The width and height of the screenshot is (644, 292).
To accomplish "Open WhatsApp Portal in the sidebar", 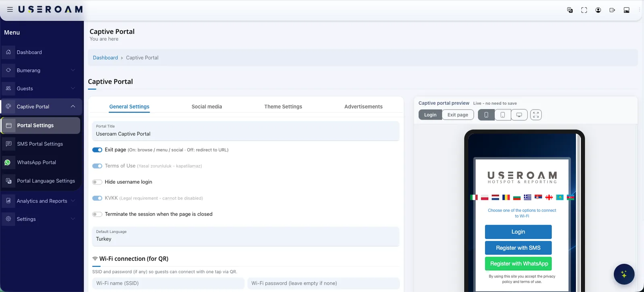I will (41, 162).
